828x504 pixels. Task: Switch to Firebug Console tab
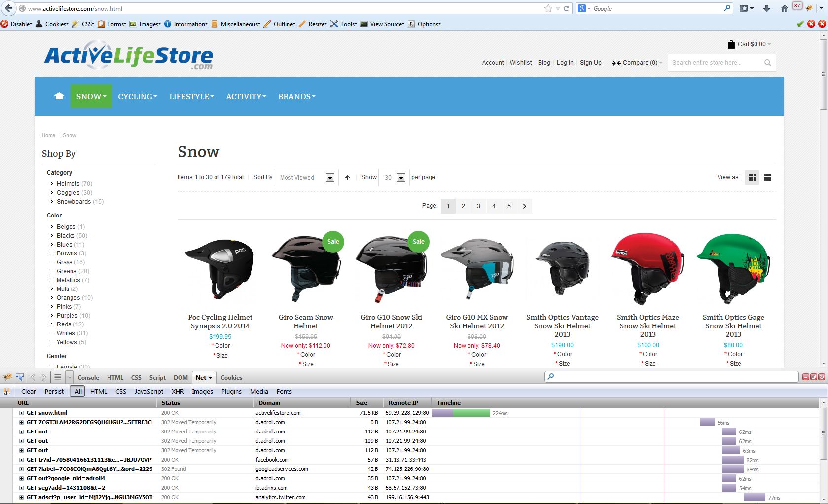click(88, 378)
